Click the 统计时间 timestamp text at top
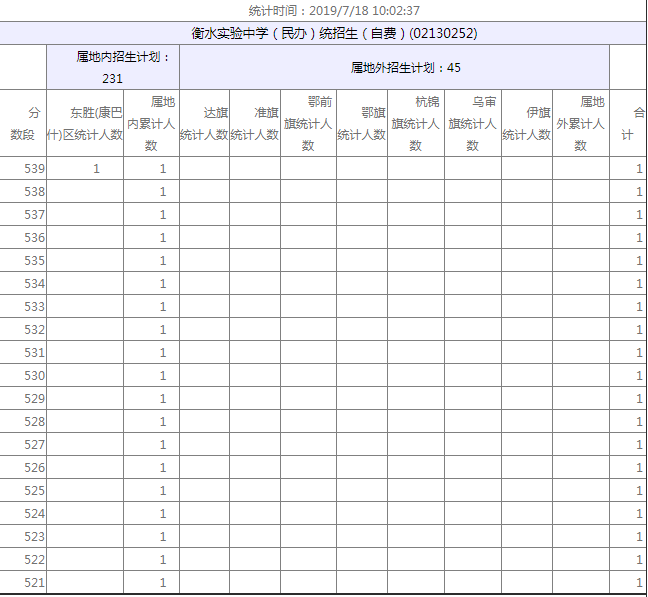The width and height of the screenshot is (648, 597). coord(334,11)
